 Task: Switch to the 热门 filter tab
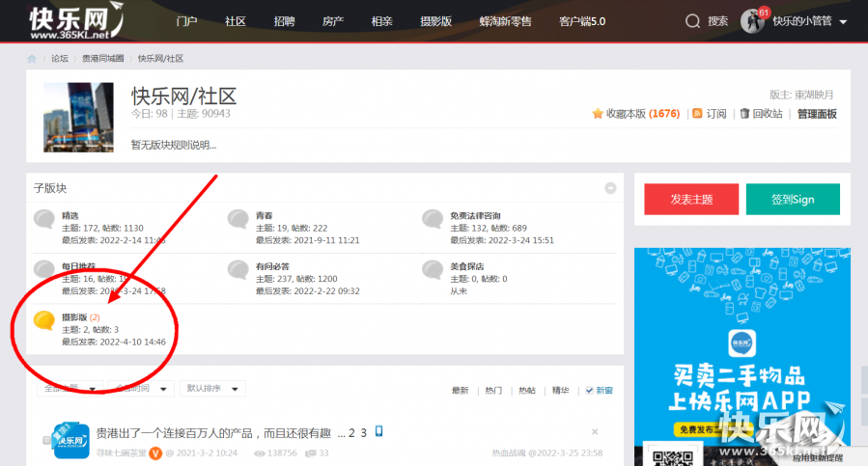click(493, 391)
